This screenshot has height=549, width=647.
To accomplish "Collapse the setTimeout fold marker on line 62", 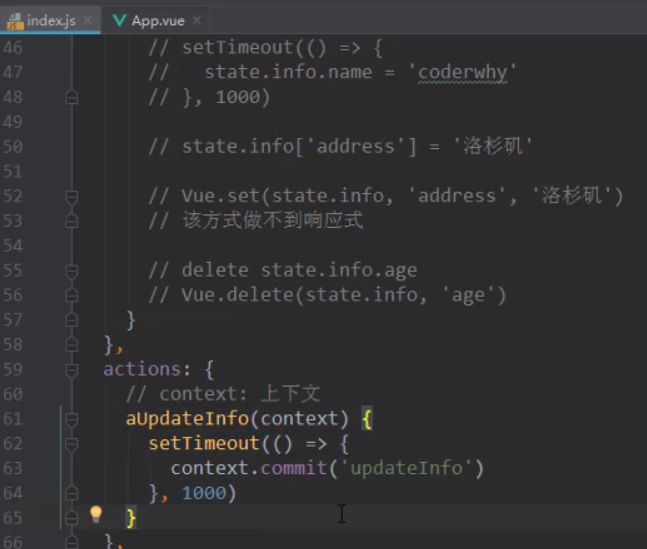I will 71,445.
